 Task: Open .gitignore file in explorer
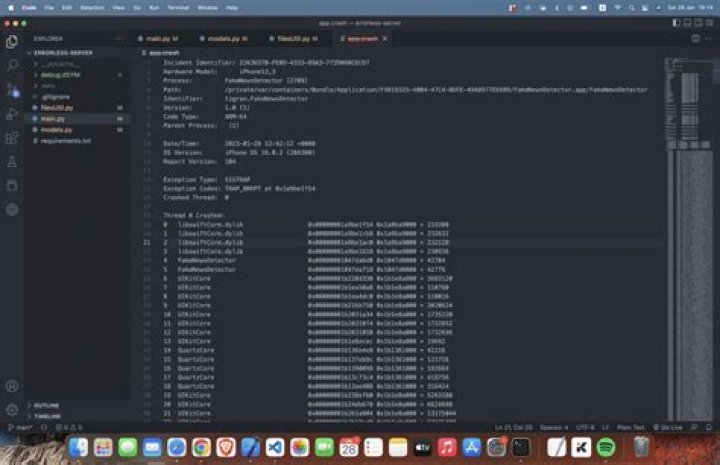point(77,97)
